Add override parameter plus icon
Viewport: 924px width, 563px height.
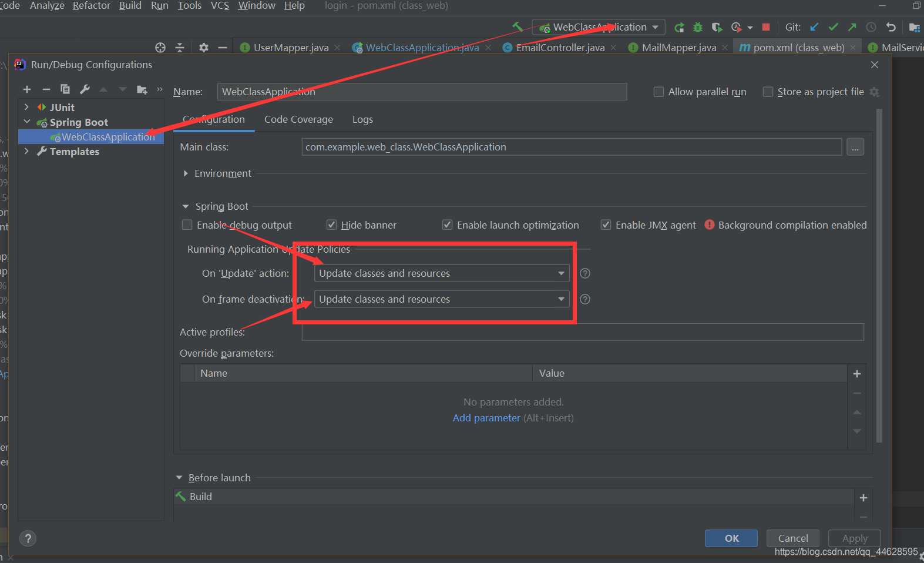pyautogui.click(x=857, y=374)
